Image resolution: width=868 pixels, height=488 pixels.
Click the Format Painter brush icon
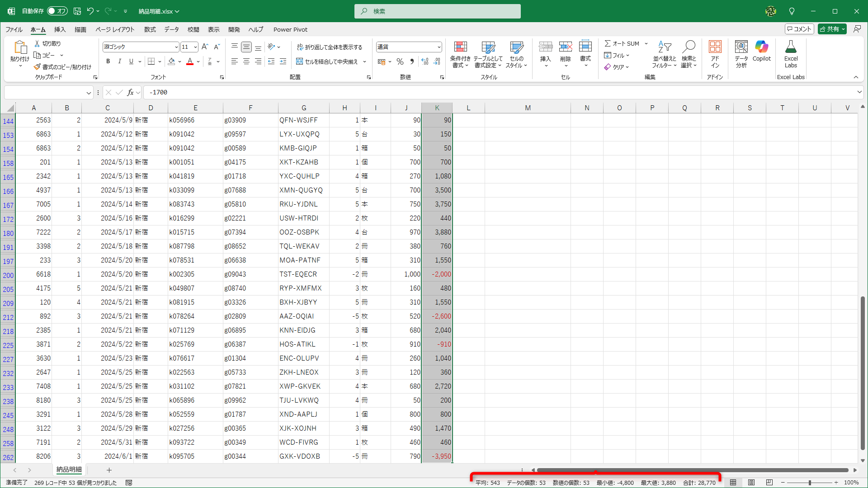coord(37,67)
